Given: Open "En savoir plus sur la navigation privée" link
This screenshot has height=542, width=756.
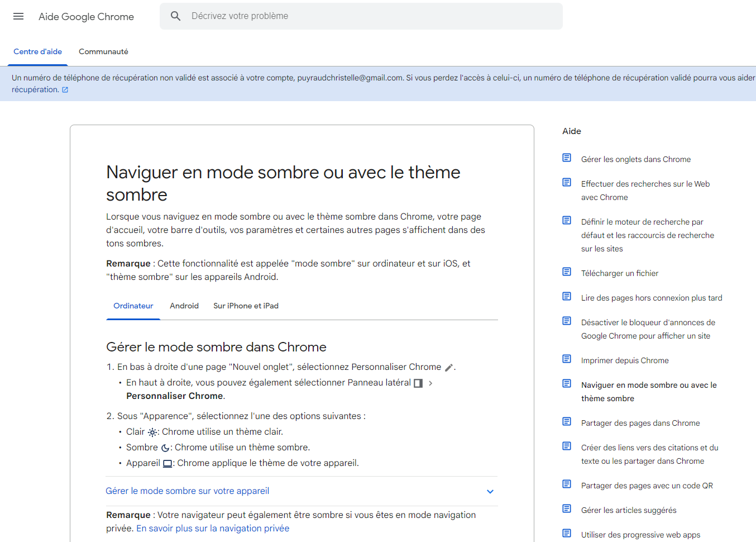Looking at the screenshot, I should pos(213,529).
